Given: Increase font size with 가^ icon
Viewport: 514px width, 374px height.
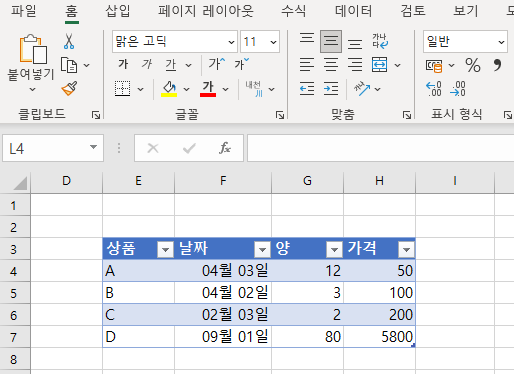Looking at the screenshot, I should (x=217, y=63).
